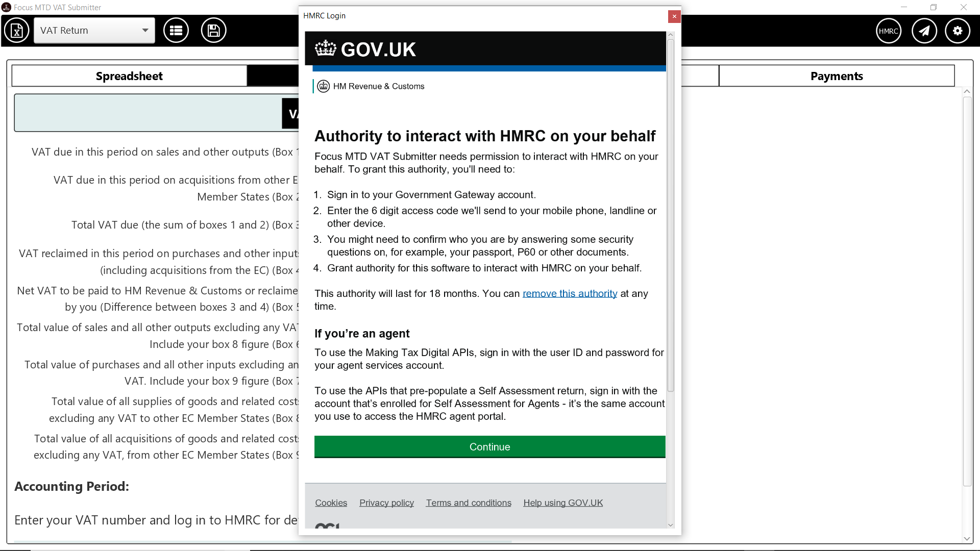Restore down the main application window
The width and height of the screenshot is (980, 551).
934,7
